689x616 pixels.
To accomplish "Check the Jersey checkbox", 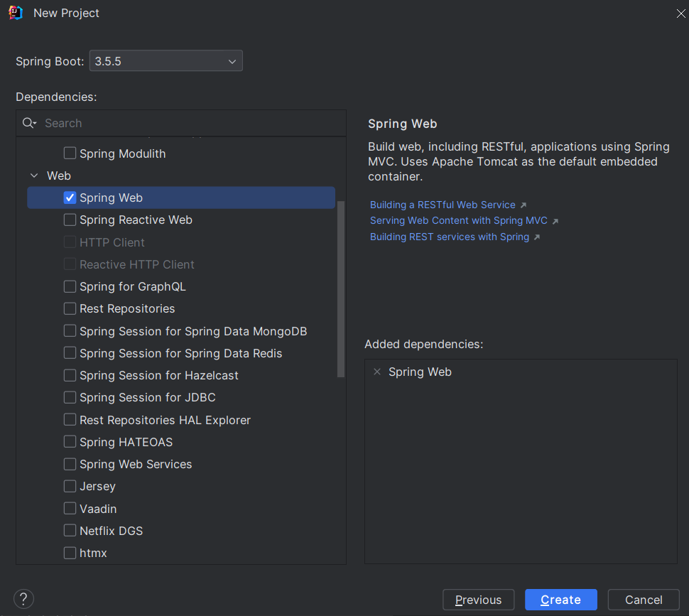I will (70, 486).
